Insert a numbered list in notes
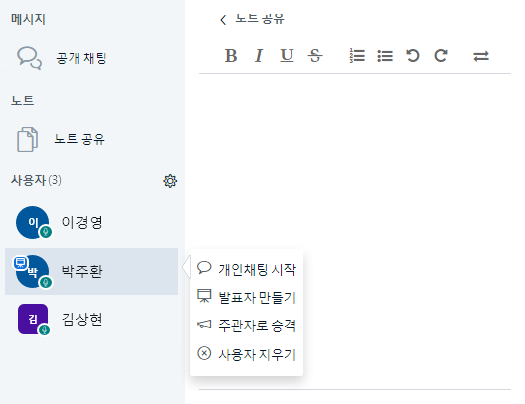Image resolution: width=525 pixels, height=404 pixels. [357, 56]
